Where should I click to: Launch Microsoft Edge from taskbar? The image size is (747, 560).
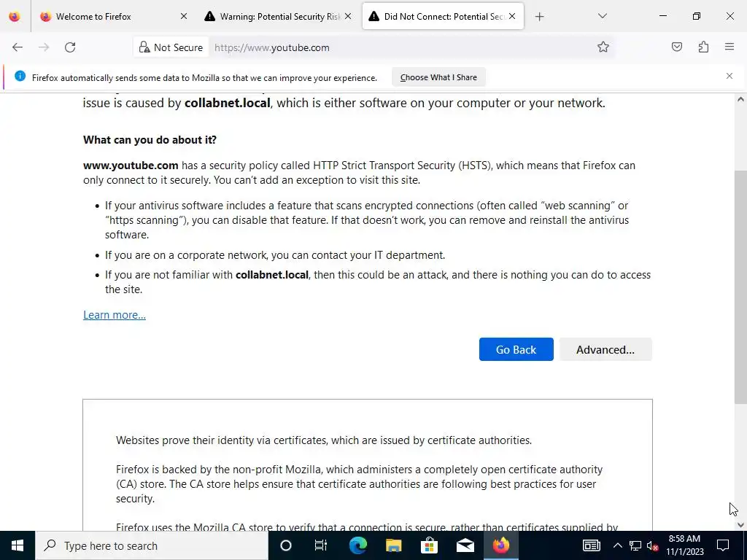pos(357,545)
